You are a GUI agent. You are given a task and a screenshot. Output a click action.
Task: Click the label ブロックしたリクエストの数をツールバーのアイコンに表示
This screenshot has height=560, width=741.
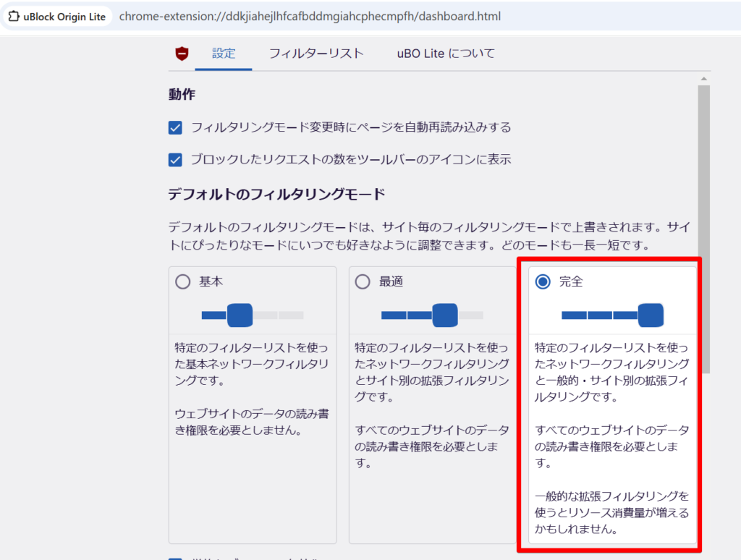[351, 160]
